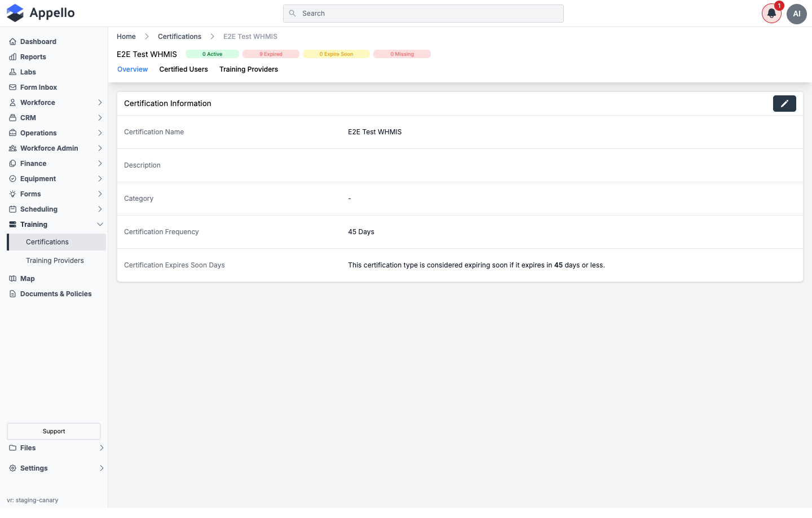Viewport: 812px width, 518px height.
Task: Click the Map icon in sidebar
Action: tap(12, 279)
